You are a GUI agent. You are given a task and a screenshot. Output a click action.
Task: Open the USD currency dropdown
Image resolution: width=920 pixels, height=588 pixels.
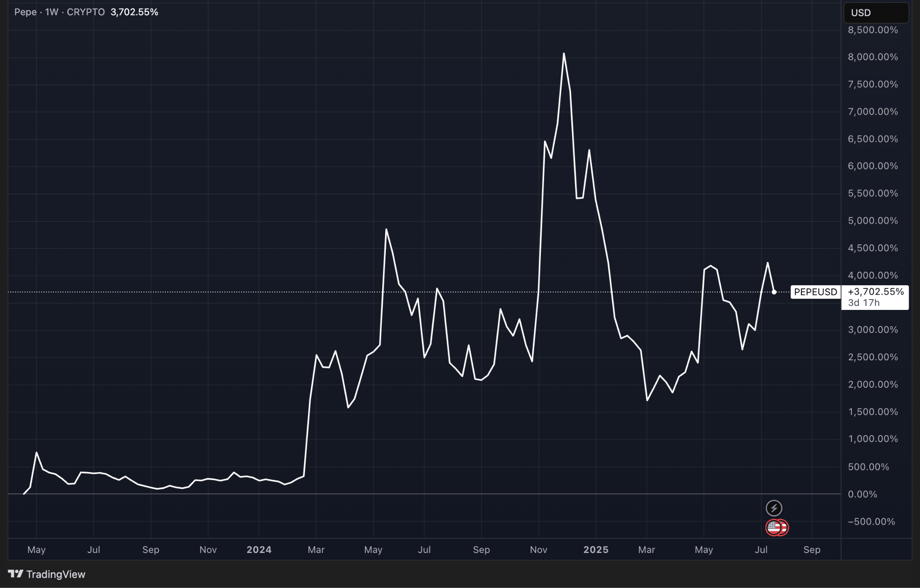(x=876, y=13)
